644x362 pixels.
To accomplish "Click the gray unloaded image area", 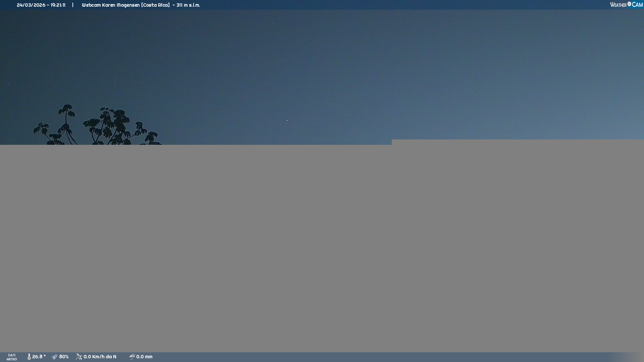I will (x=322, y=248).
